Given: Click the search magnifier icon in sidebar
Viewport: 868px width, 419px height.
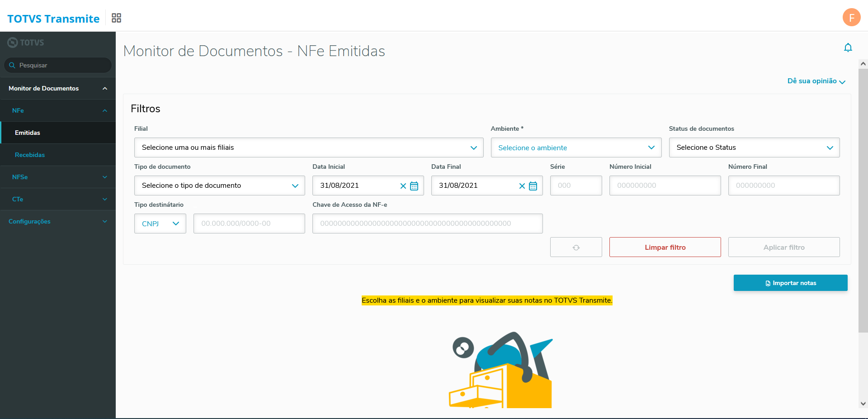Looking at the screenshot, I should 12,65.
